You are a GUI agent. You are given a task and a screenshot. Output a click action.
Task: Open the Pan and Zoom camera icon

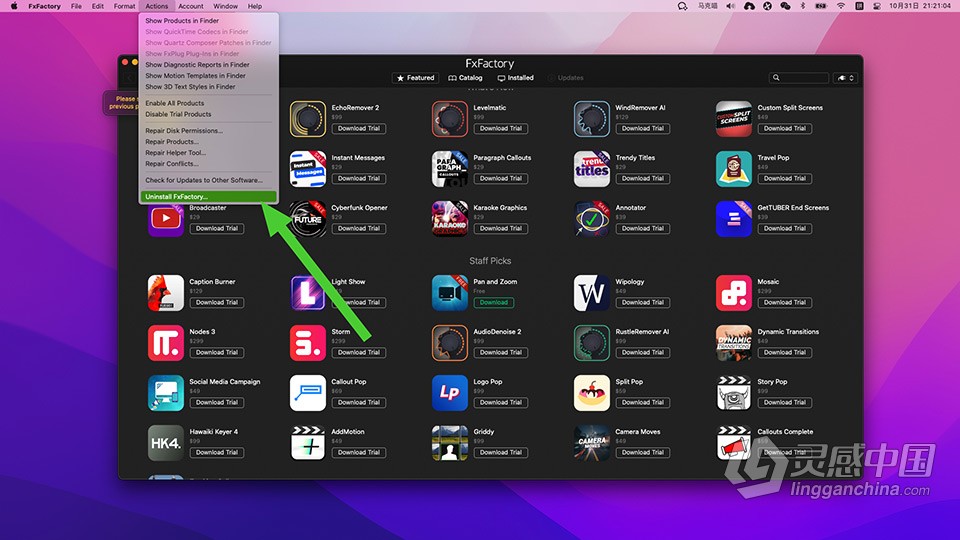[449, 293]
